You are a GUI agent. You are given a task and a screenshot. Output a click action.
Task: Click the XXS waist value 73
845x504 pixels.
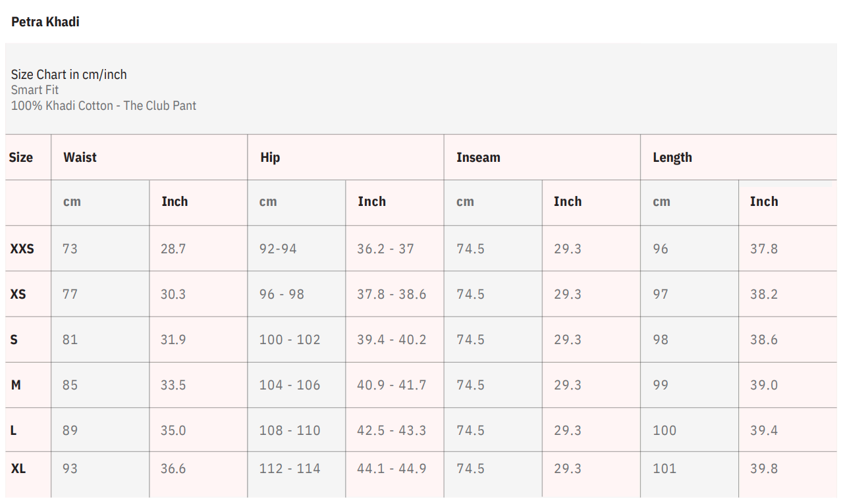69,249
